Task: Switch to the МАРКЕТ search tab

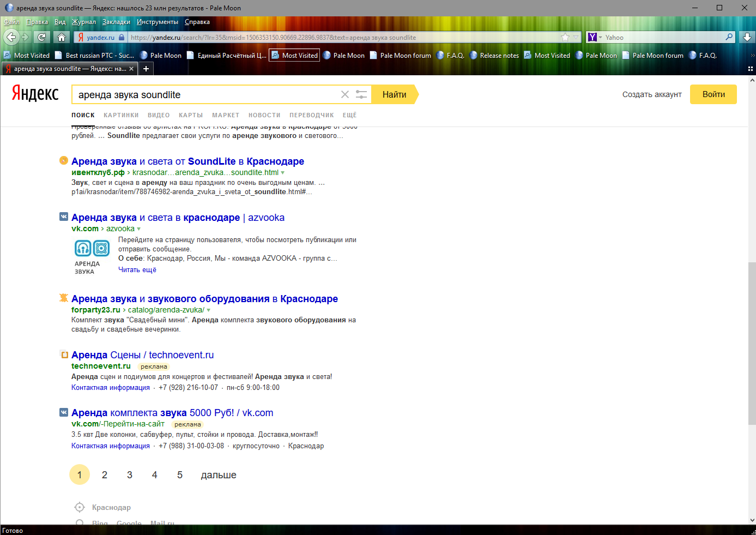Action: [226, 115]
